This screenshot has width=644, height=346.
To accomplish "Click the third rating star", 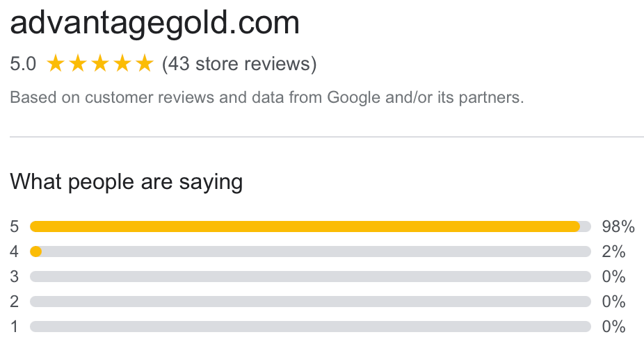I will (100, 64).
